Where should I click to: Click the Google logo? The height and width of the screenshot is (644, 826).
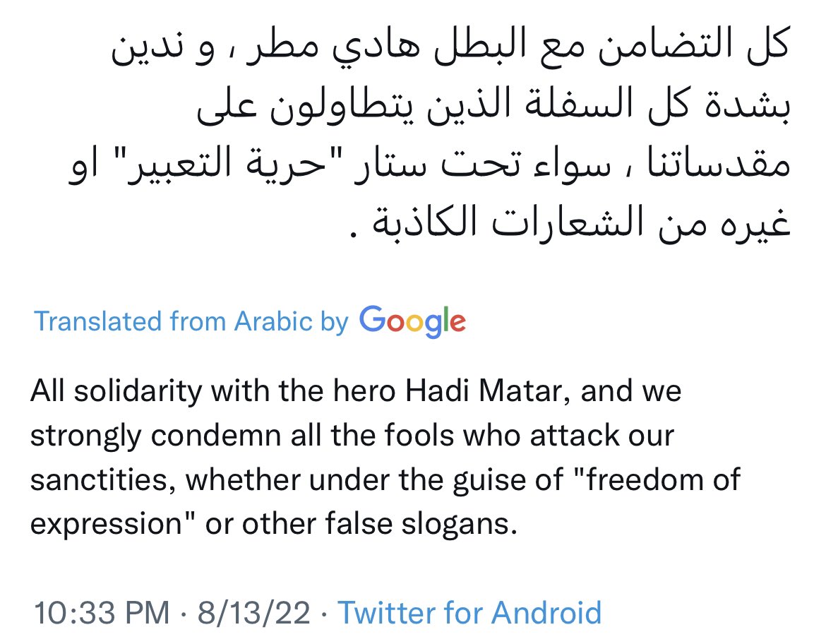point(412,322)
